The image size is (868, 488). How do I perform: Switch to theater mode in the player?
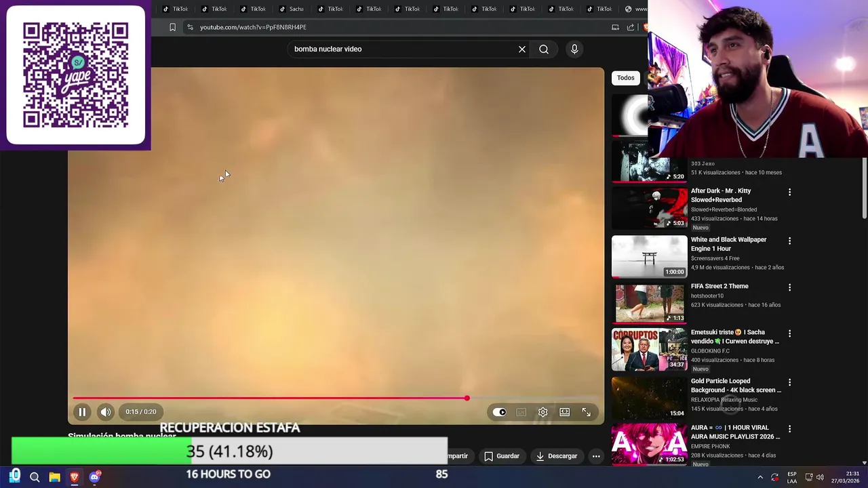564,412
